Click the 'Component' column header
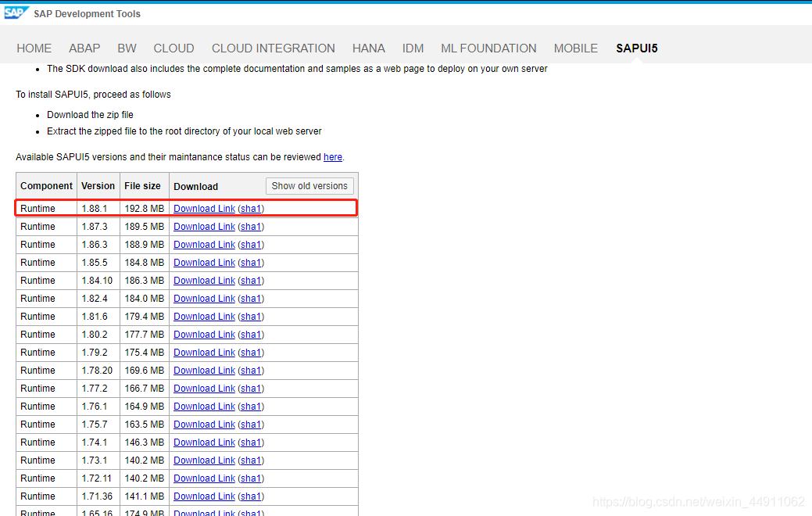This screenshot has width=812, height=516. pyautogui.click(x=47, y=186)
